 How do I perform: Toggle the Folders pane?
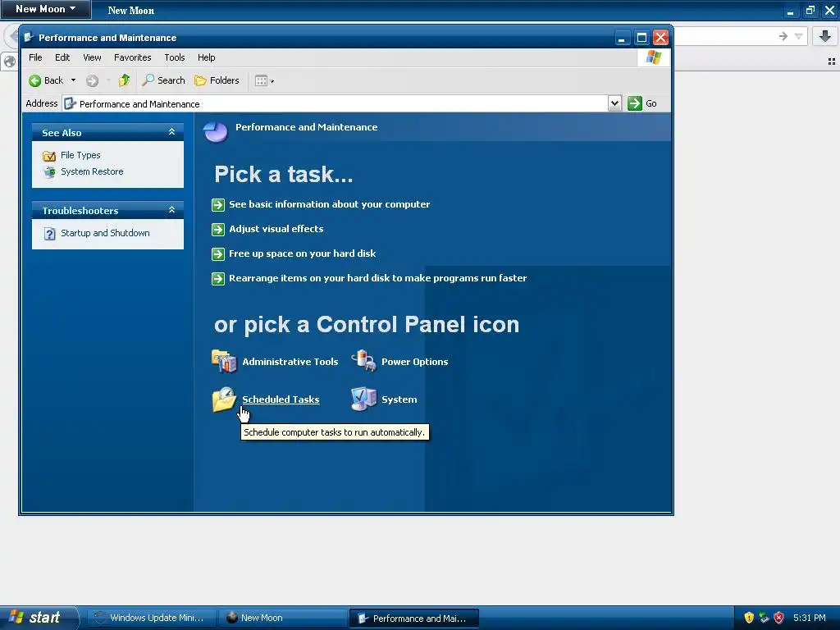click(217, 80)
